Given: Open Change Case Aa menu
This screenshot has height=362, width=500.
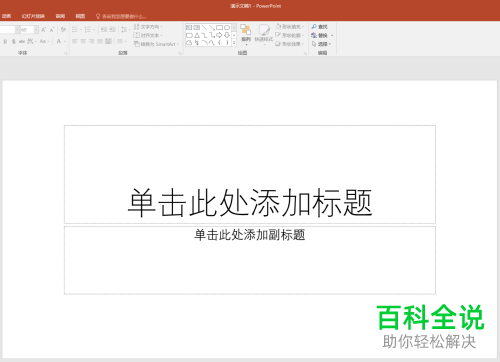Looking at the screenshot, I should pyautogui.click(x=44, y=41).
